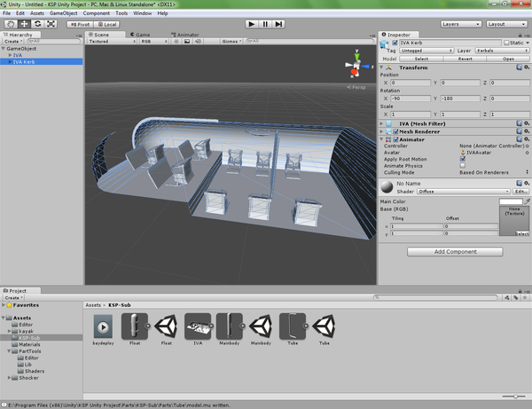532x409 pixels.
Task: Select the Scale tool in toolbar
Action: [51, 24]
